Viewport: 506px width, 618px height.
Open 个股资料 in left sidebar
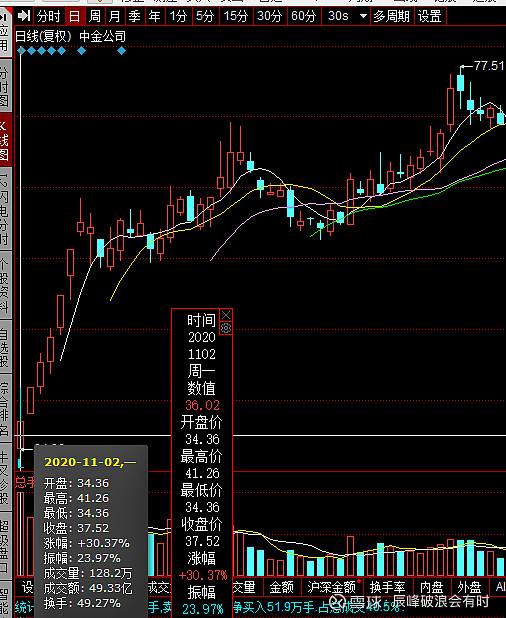(x=4, y=285)
